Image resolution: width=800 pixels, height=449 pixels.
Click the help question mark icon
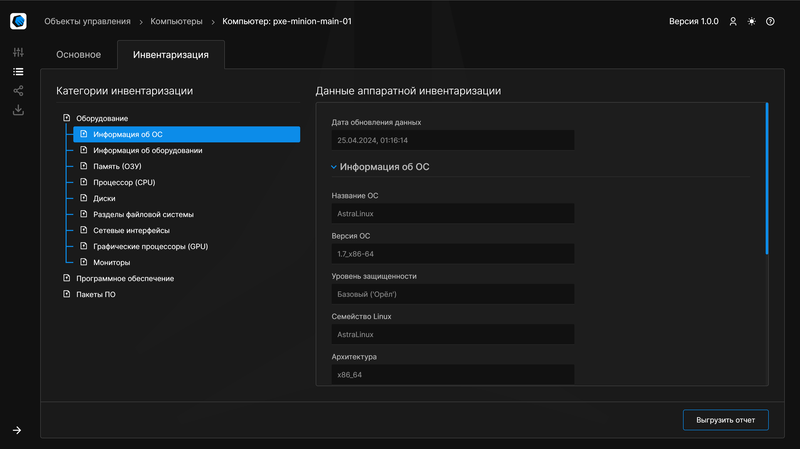point(770,21)
